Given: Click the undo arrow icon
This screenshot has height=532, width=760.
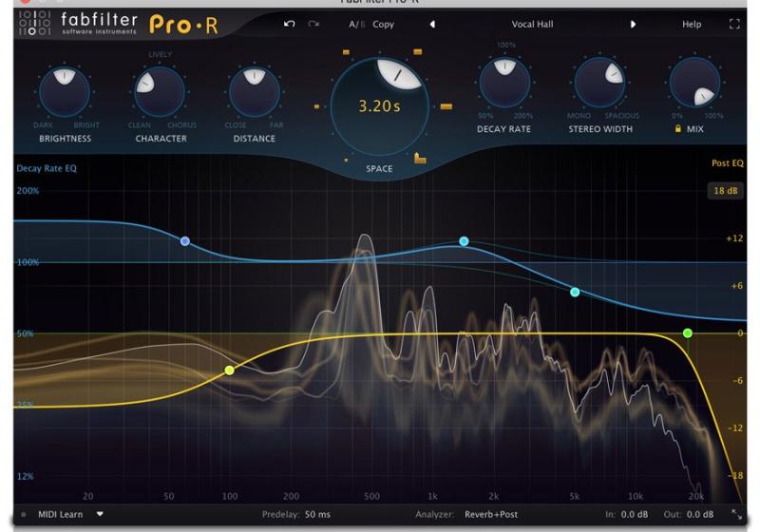Looking at the screenshot, I should (290, 24).
